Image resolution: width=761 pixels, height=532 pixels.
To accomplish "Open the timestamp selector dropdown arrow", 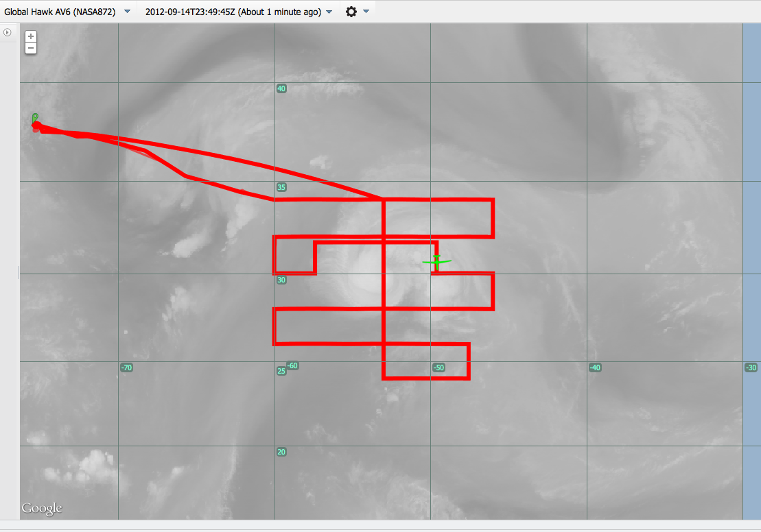I will (329, 12).
